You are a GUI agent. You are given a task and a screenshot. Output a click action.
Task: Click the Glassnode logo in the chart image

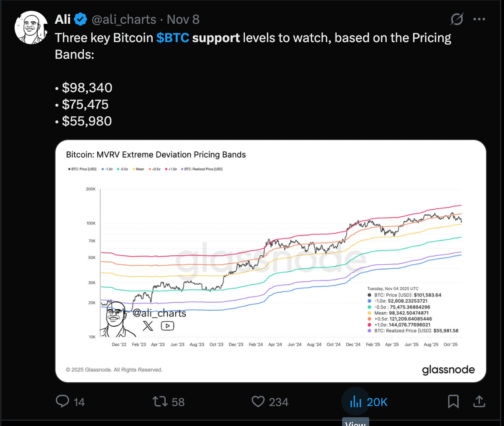pos(448,370)
